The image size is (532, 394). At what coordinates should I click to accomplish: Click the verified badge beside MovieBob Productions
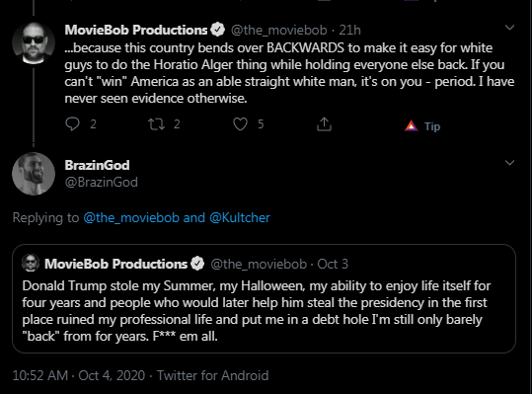point(217,30)
